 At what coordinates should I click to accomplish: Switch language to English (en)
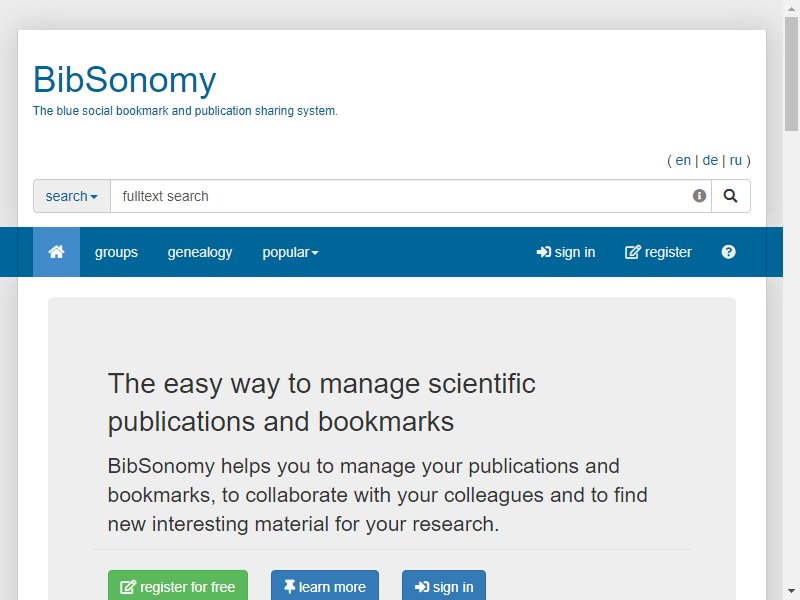(683, 160)
